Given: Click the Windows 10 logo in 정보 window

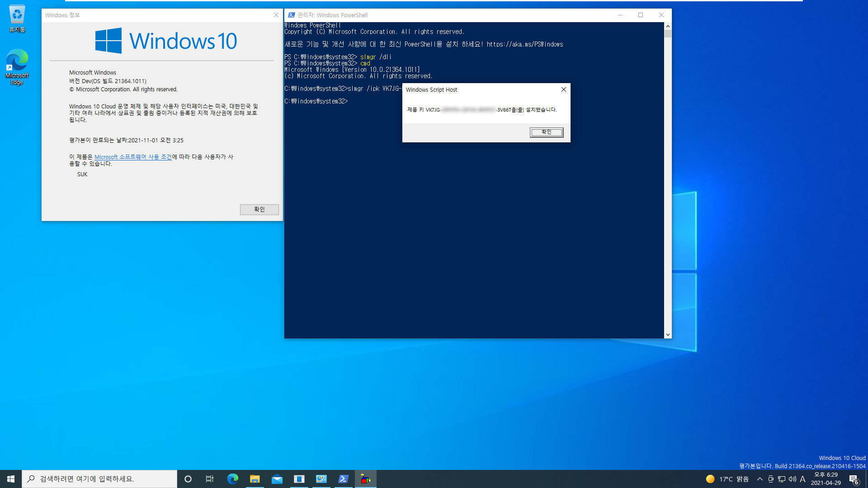Looking at the screenshot, I should 166,41.
